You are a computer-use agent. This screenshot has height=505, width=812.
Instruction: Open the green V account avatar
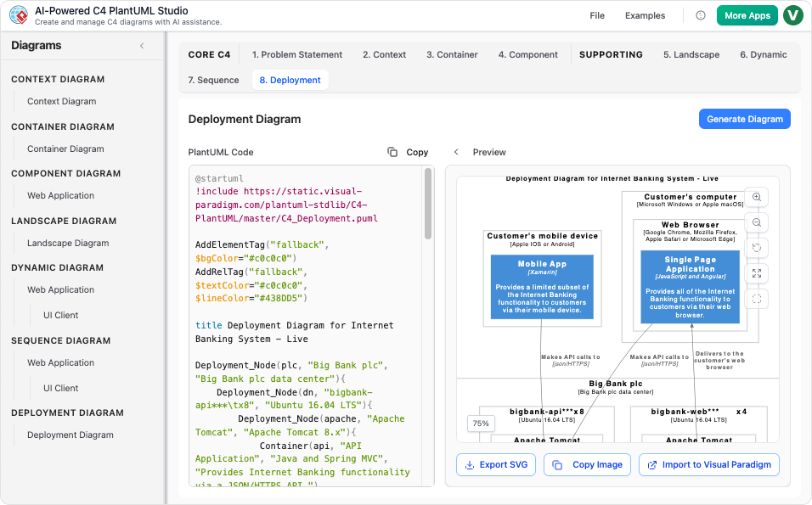pos(792,15)
